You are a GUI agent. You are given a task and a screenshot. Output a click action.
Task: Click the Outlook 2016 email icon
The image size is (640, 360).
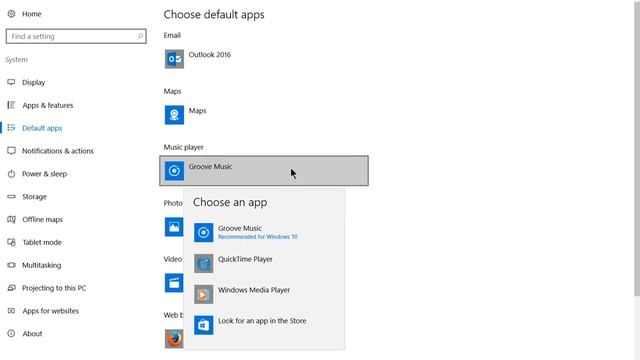pyautogui.click(x=174, y=59)
